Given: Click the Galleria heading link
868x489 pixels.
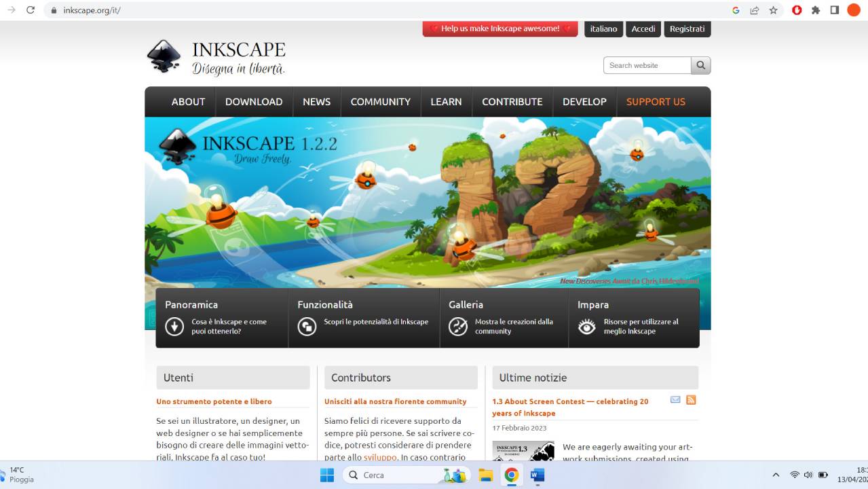Looking at the screenshot, I should (466, 305).
